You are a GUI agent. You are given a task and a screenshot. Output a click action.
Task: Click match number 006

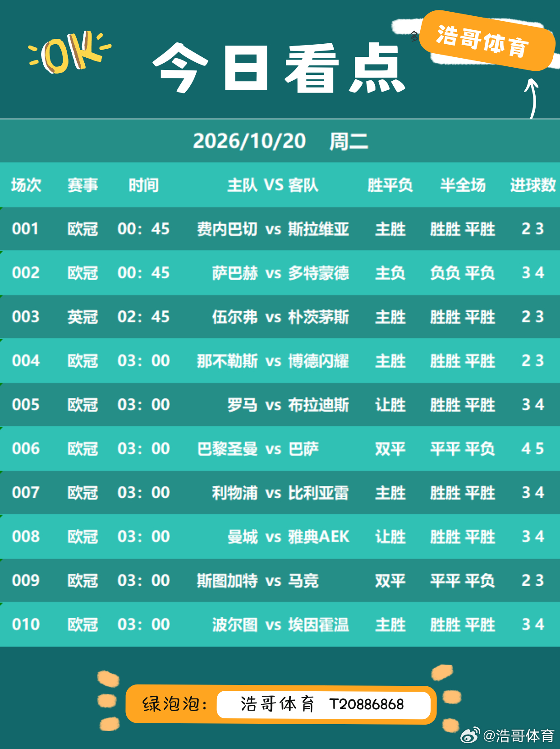coord(26,448)
